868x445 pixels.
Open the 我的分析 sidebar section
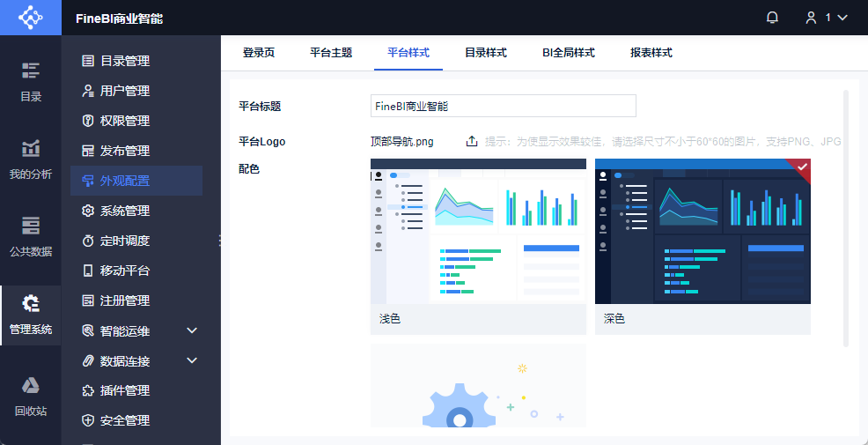31,159
